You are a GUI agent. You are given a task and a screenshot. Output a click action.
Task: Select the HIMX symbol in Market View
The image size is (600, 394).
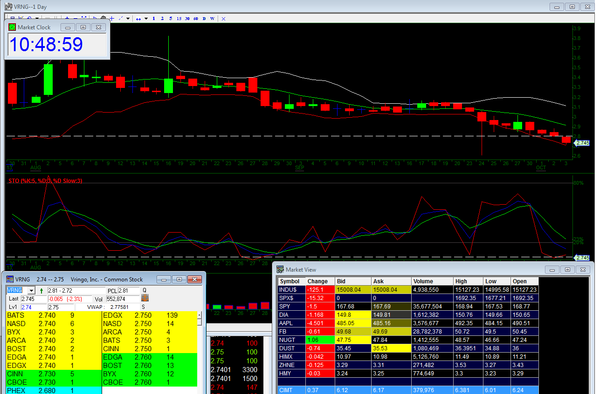click(x=292, y=357)
